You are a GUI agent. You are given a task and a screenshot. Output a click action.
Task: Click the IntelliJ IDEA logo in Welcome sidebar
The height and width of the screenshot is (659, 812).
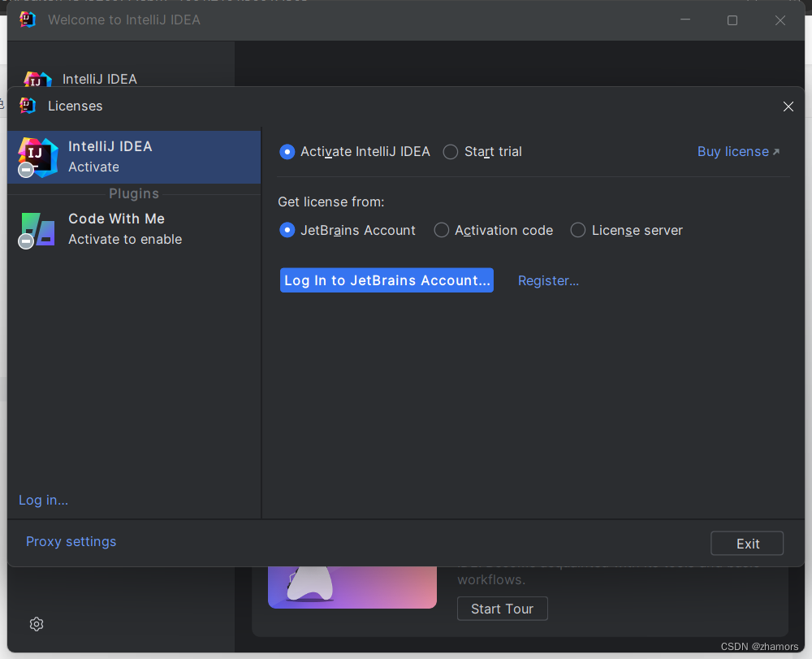(37, 79)
